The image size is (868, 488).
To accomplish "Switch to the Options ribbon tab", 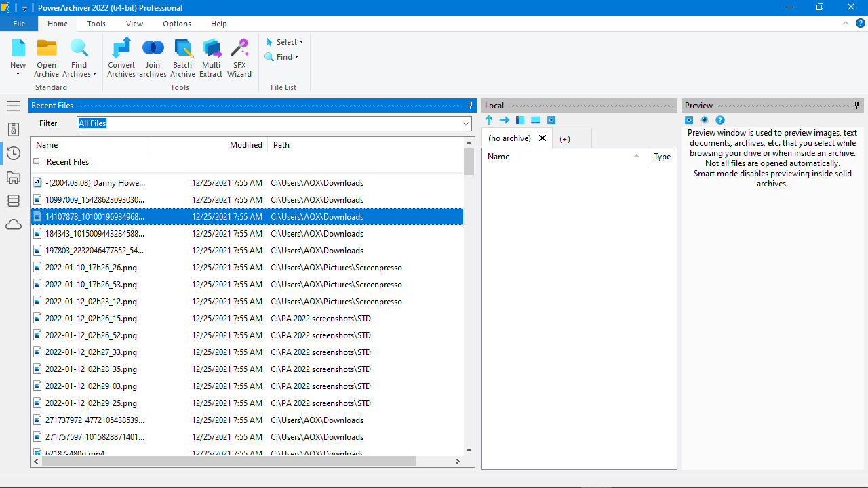I will 176,24.
